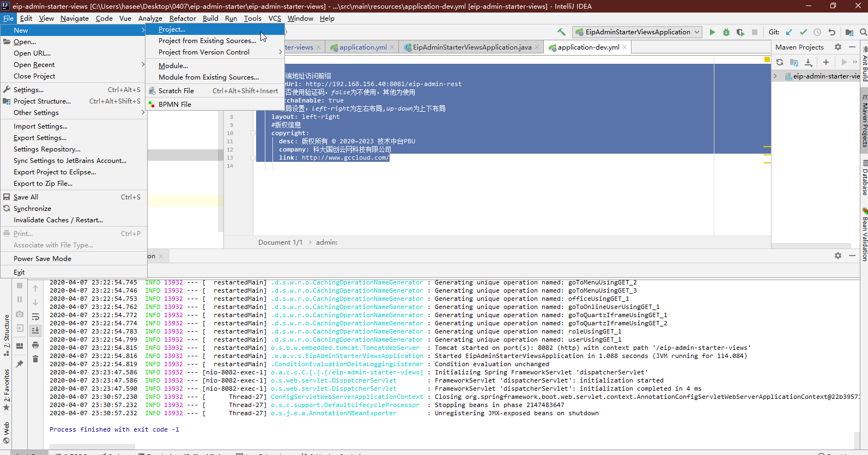Screen dimensions: 868x455
Task: Click the Dump Threads camera icon
Action: (x=20, y=314)
